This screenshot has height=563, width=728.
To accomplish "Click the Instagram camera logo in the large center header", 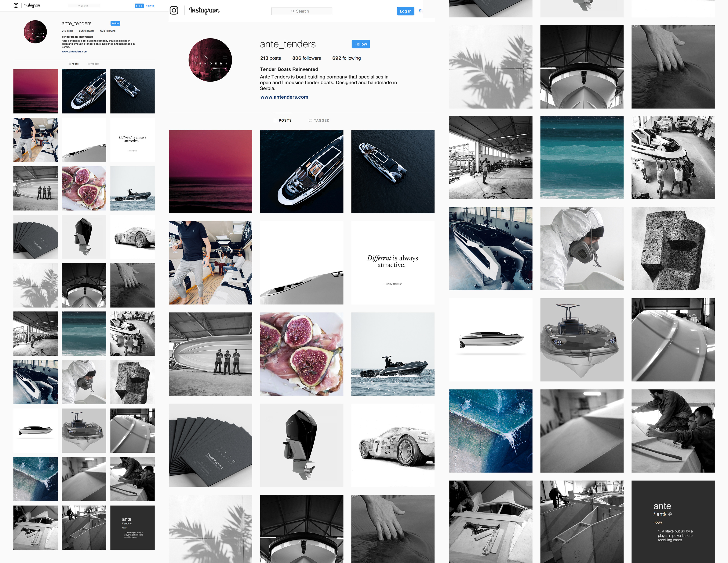I will tap(174, 10).
